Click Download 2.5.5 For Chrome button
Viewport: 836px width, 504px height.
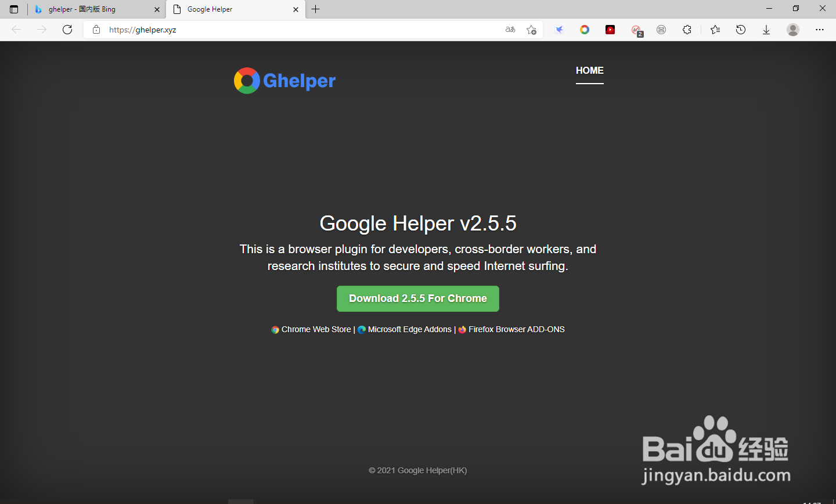click(418, 298)
